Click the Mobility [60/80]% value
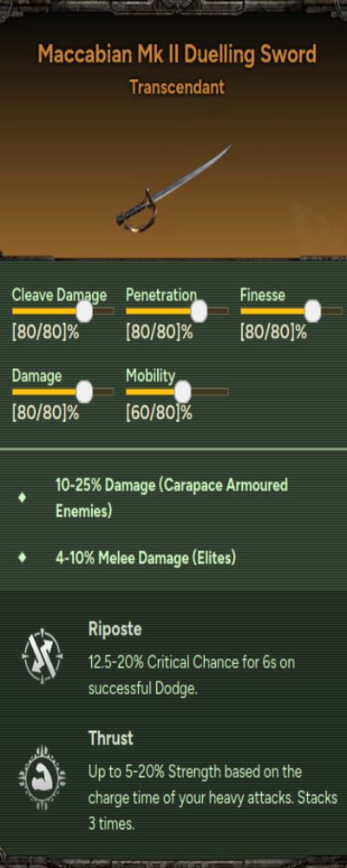 click(x=159, y=413)
